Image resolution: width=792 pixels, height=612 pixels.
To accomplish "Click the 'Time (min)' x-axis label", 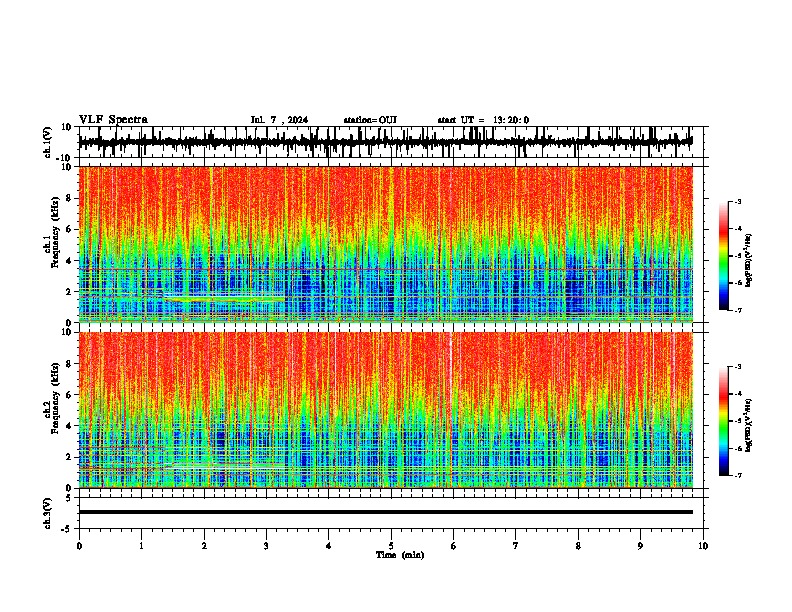I will [x=400, y=555].
